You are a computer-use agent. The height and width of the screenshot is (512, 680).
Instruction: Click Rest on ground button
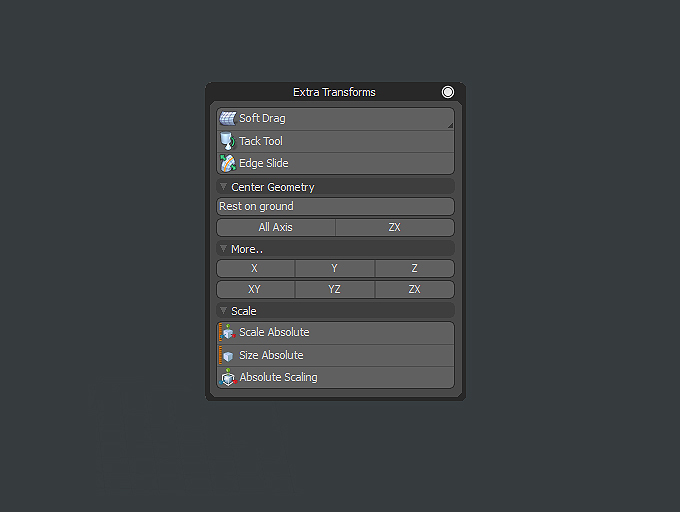[x=335, y=206]
